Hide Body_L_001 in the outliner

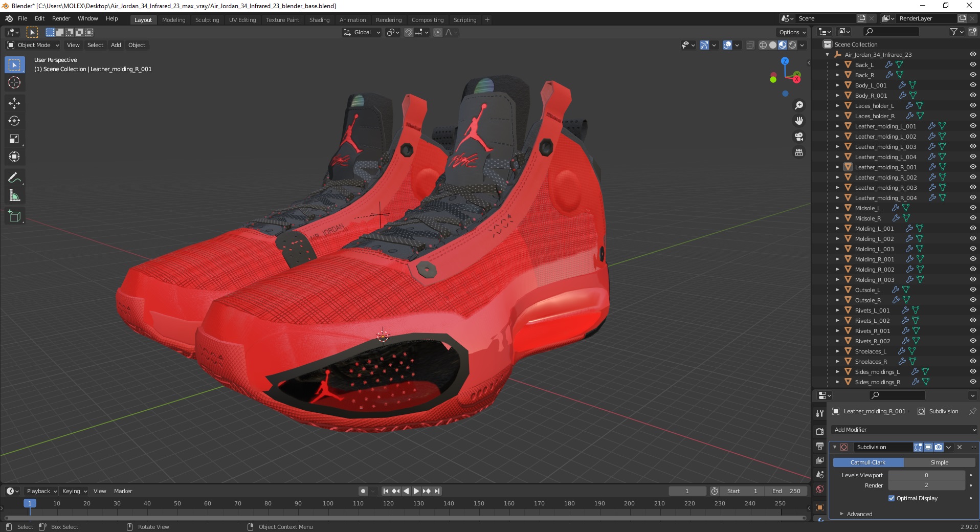click(x=973, y=85)
